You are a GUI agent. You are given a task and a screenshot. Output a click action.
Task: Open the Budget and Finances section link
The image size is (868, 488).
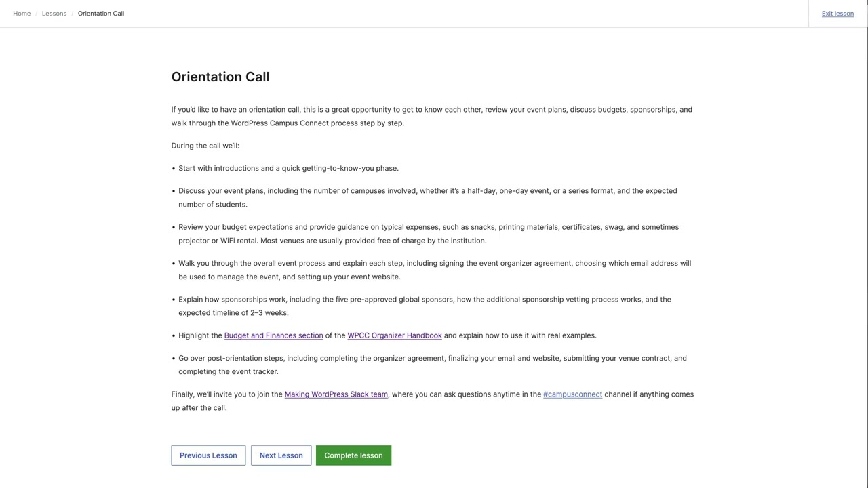273,335
